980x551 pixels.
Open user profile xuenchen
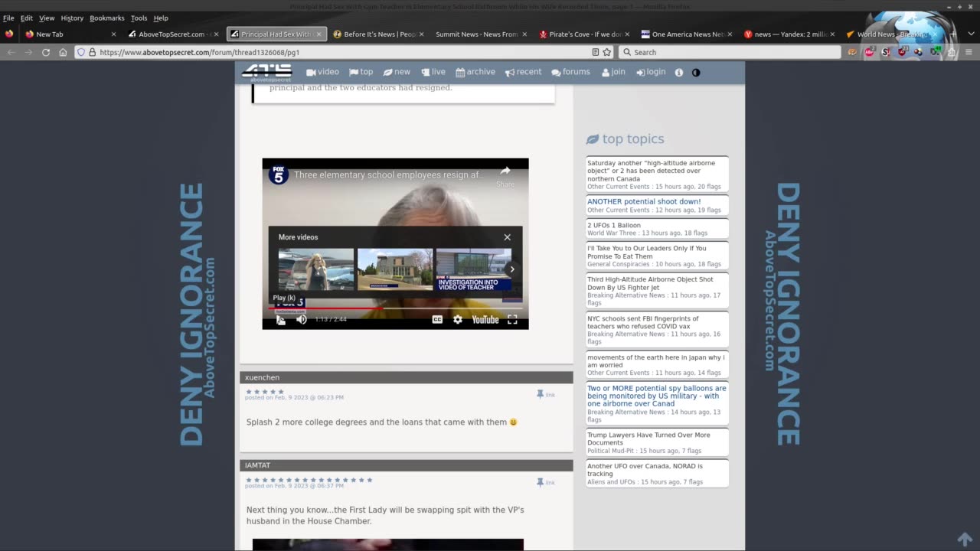pos(262,377)
